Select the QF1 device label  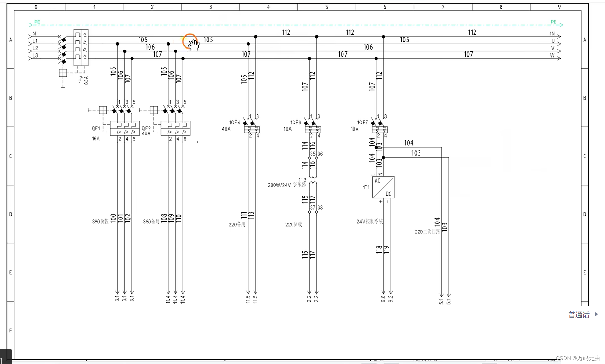click(96, 128)
